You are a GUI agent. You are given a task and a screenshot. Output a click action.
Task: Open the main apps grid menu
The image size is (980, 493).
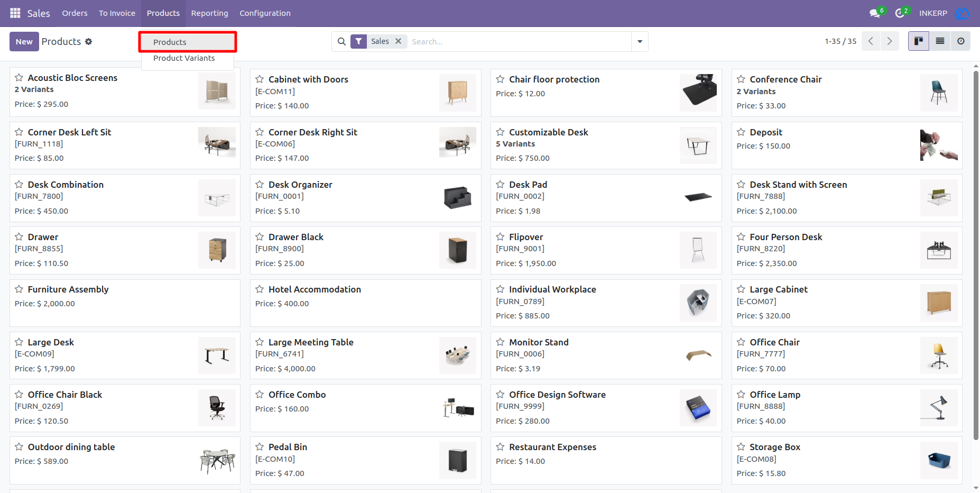(15, 13)
